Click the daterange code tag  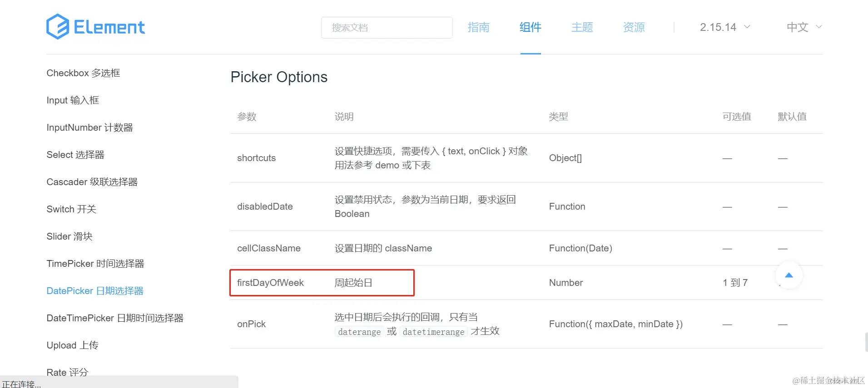tap(359, 332)
